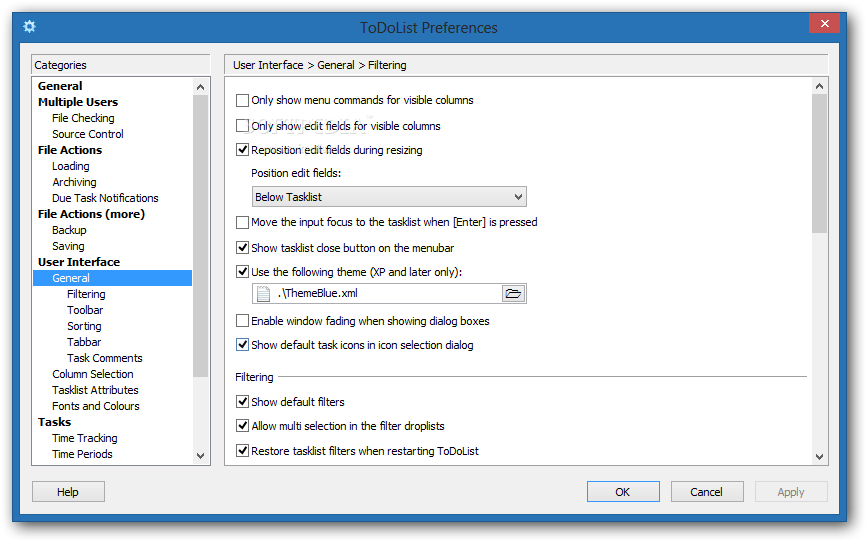867x542 pixels.
Task: Confirm preferences with OK button
Action: point(623,492)
